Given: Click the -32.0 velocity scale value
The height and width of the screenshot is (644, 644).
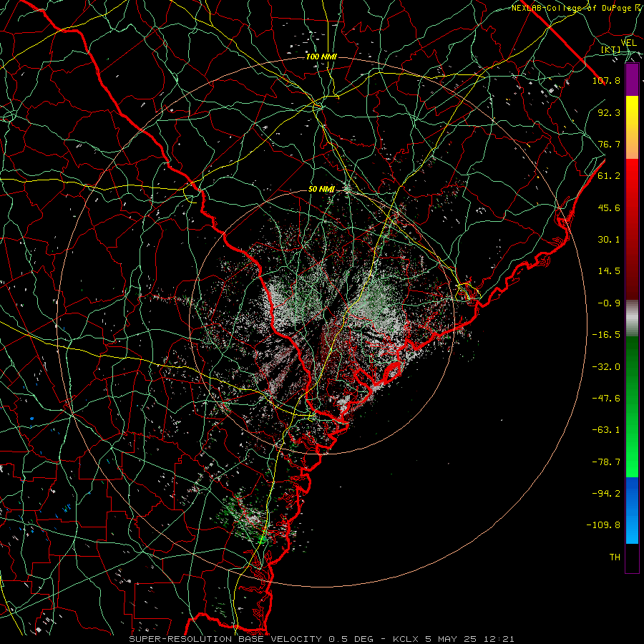Looking at the screenshot, I should point(606,367).
